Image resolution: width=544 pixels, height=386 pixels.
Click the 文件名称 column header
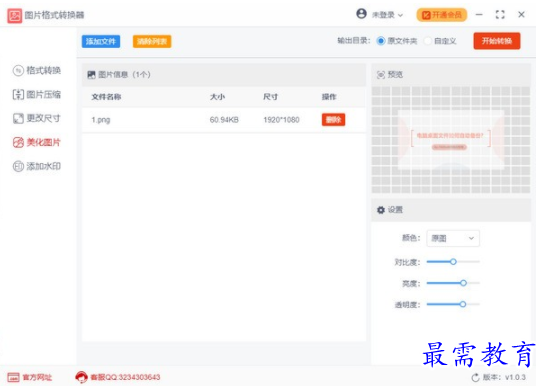click(106, 97)
